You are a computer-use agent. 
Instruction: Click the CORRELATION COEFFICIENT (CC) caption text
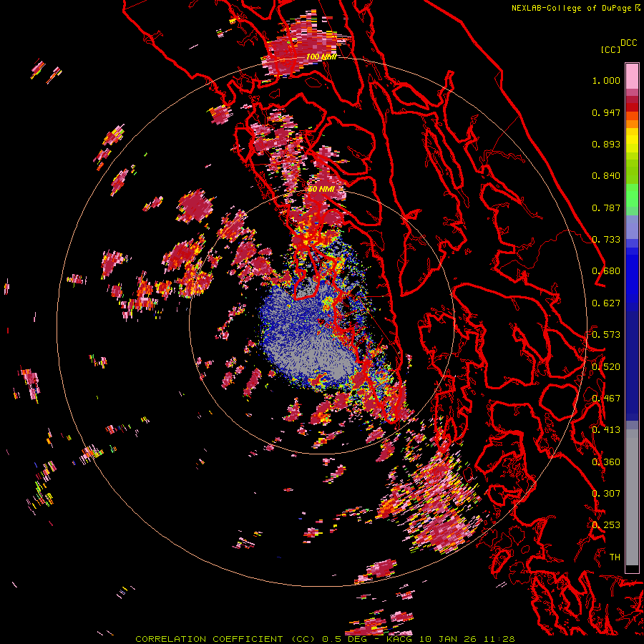point(225,639)
